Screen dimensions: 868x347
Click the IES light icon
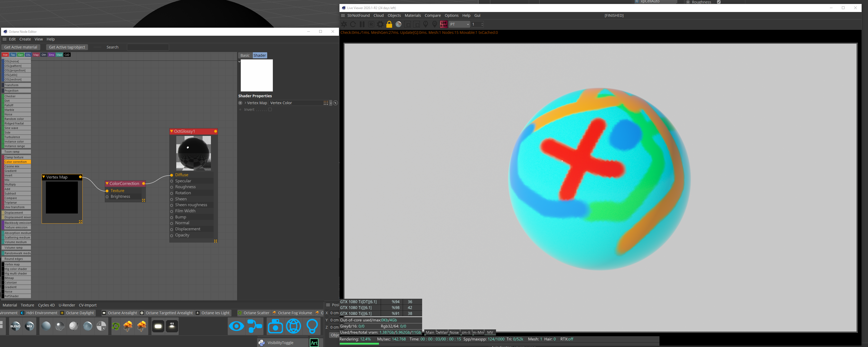[172, 326]
